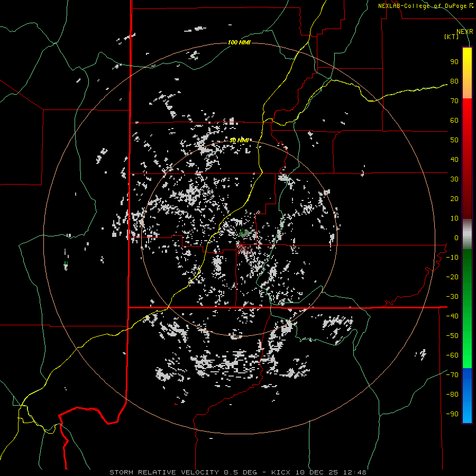The width and height of the screenshot is (476, 476).
Task: Click the 20 value on velocity scale
Action: coord(454,199)
